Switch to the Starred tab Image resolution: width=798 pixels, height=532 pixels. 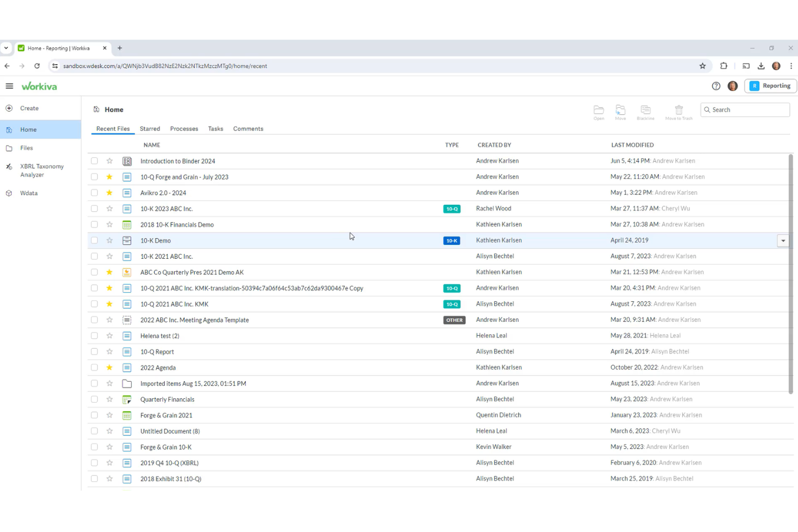coord(149,128)
